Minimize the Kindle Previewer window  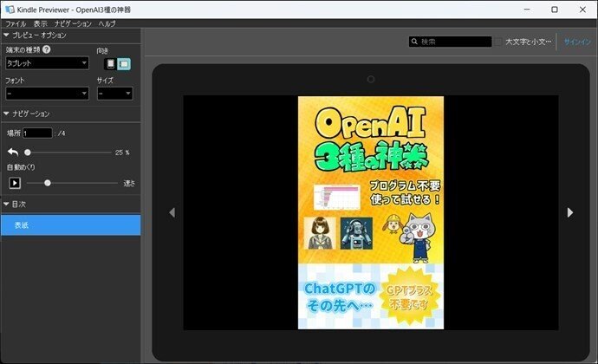(527, 10)
